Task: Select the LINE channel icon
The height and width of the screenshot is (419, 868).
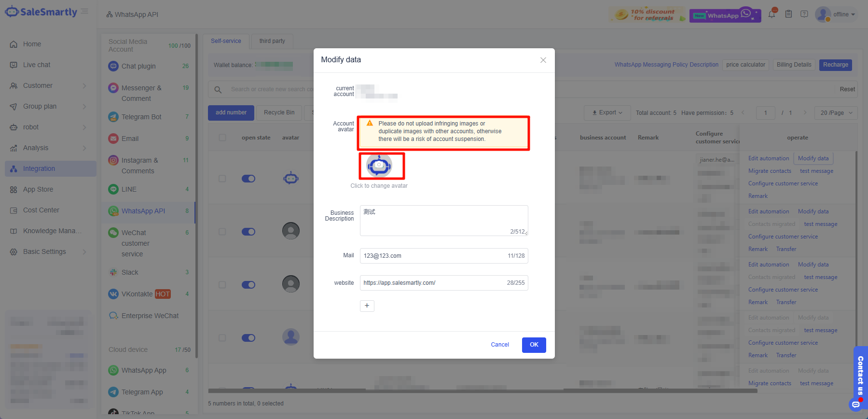Action: click(113, 189)
